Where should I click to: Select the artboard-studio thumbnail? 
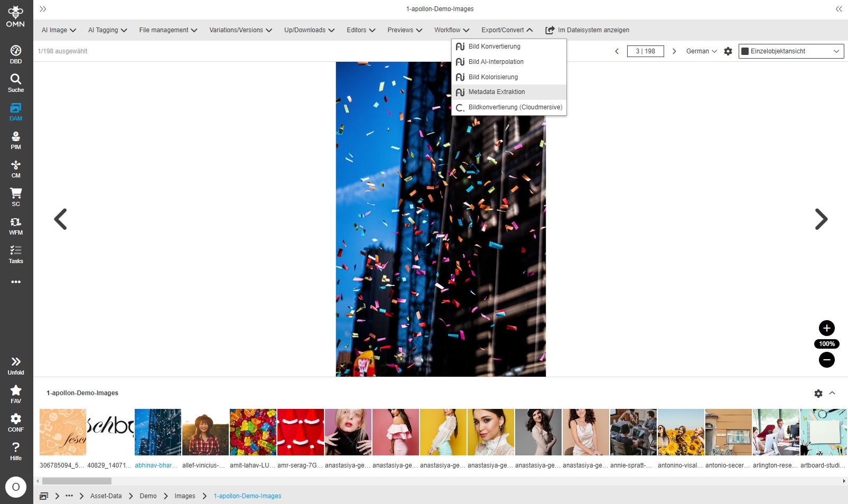click(824, 432)
